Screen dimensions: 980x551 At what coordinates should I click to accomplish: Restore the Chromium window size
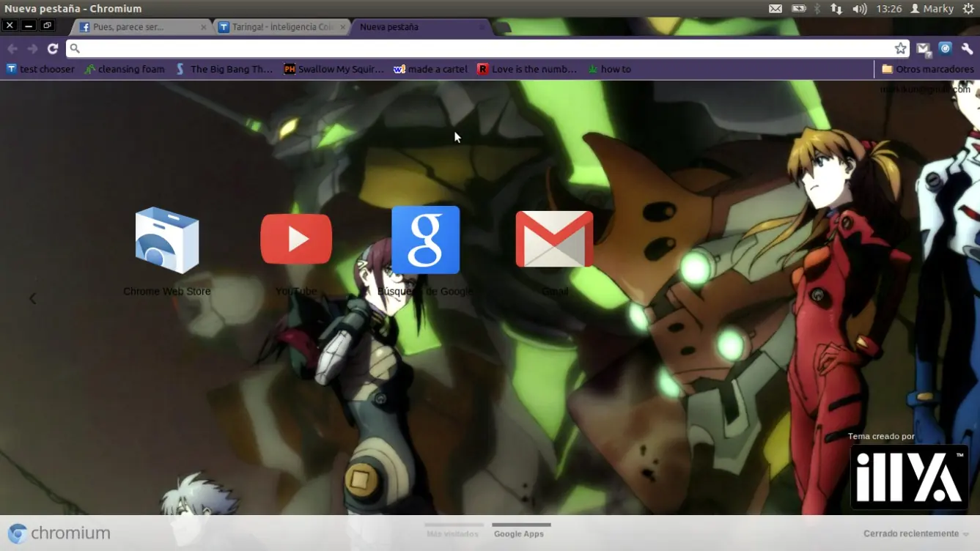click(x=47, y=25)
